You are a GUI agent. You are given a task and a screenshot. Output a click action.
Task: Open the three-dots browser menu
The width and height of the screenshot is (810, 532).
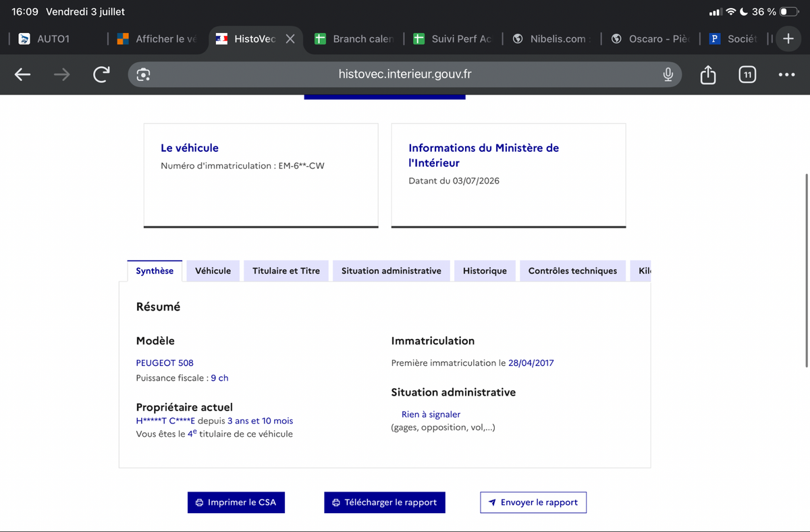(x=786, y=75)
